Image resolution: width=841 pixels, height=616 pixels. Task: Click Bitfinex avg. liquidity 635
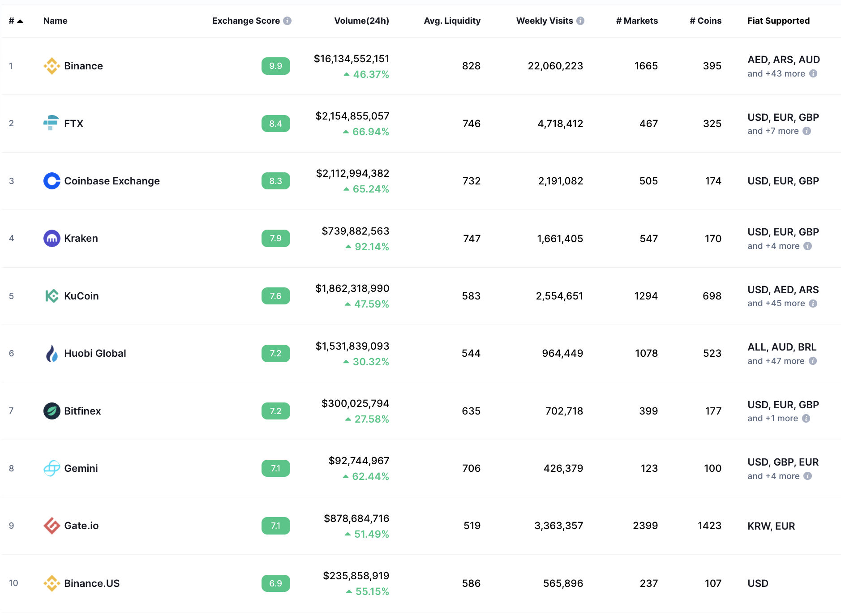pos(471,411)
